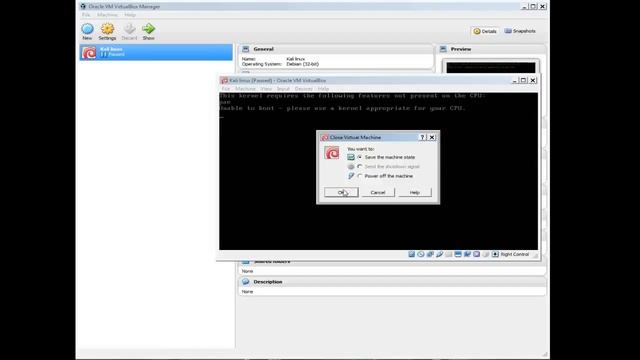Minimize the Kali linux VM window
640x360 pixels.
(515, 80)
